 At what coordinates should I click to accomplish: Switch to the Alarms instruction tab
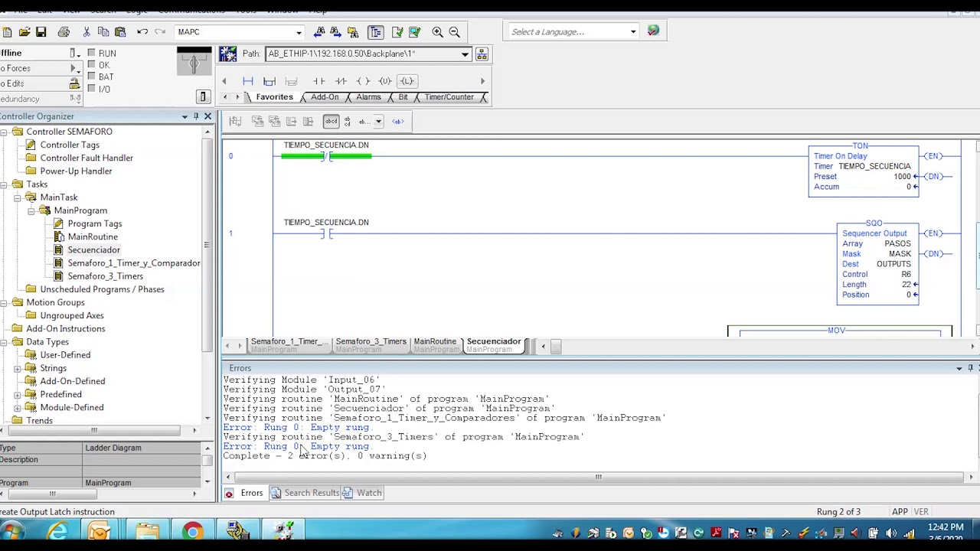point(368,97)
